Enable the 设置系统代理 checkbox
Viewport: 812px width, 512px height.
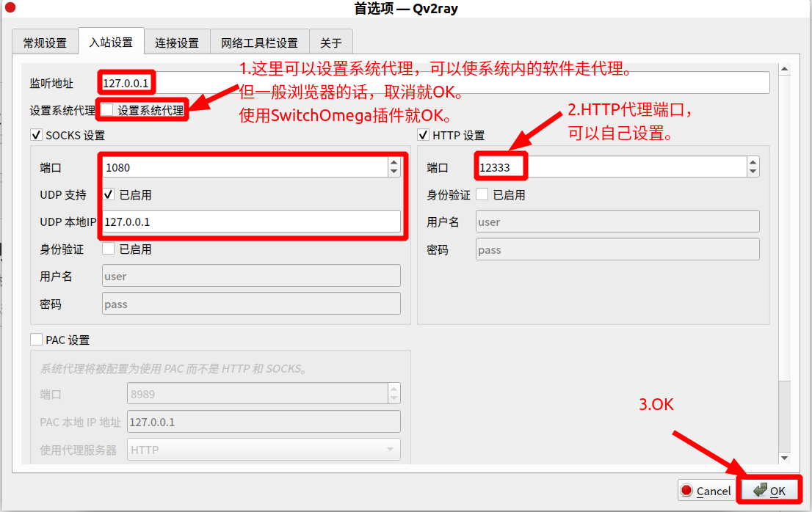point(107,109)
